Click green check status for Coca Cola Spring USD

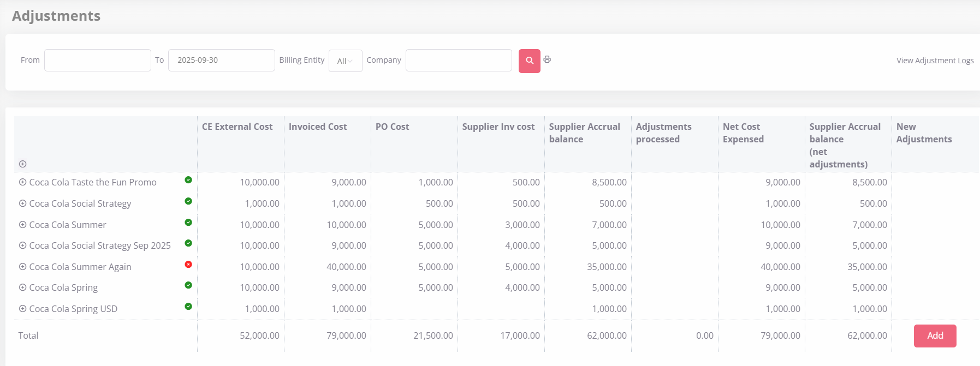point(188,307)
